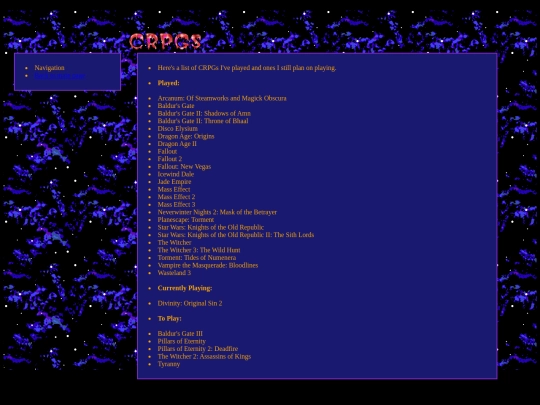This screenshot has height=405, width=540.
Task: Click "The Witcher 2: Assassins of Kings"
Action: pos(204,356)
